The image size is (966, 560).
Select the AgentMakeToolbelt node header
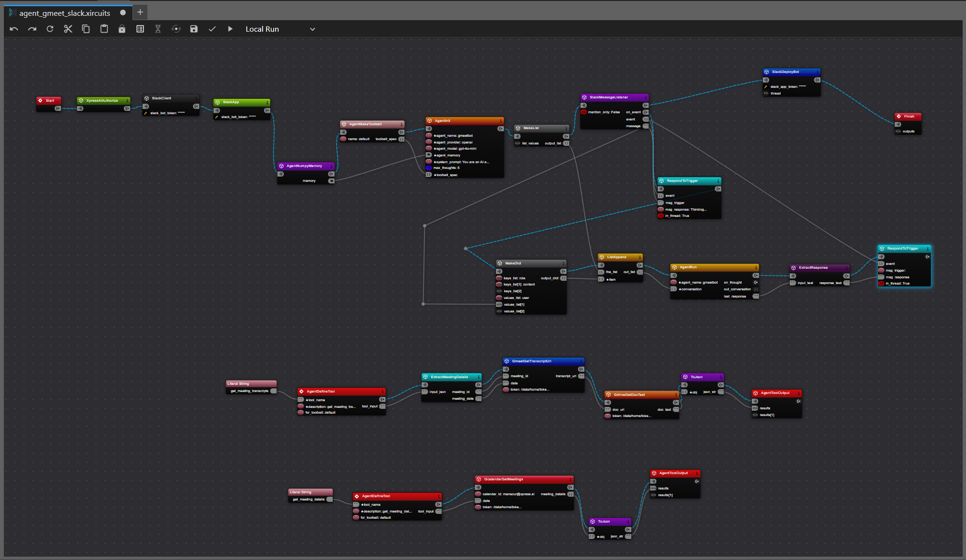tap(372, 124)
